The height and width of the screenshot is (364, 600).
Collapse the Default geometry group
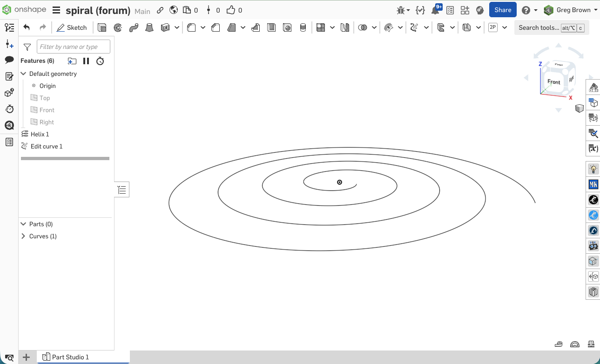click(23, 74)
